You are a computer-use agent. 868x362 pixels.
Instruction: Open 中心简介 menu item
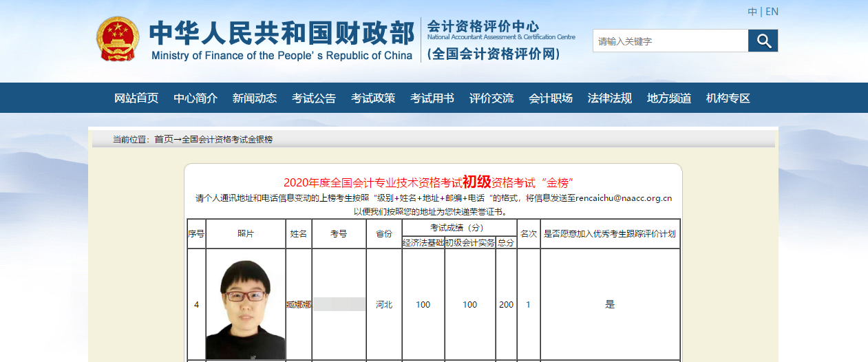tap(195, 98)
